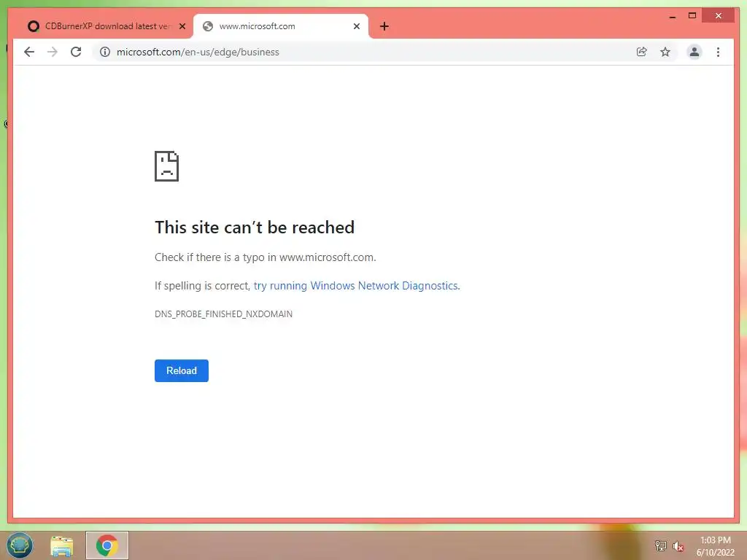Close the CDBurnerXP tab
The height and width of the screenshot is (560, 747).
coord(182,26)
